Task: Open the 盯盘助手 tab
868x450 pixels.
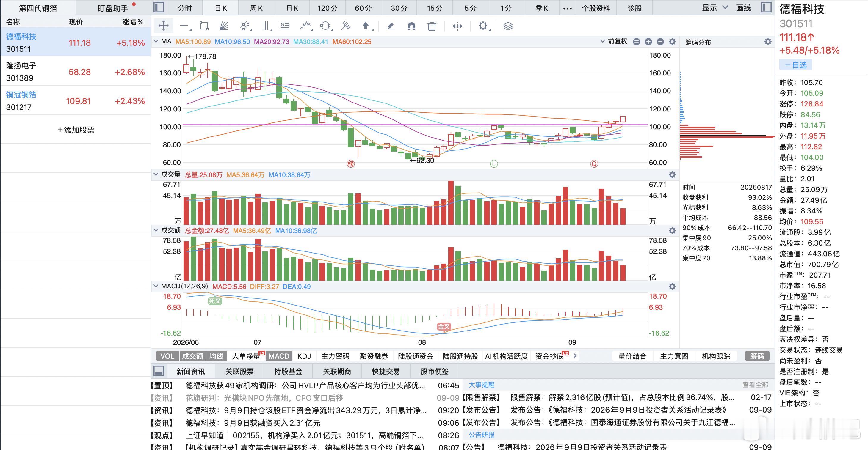Action: (x=113, y=8)
